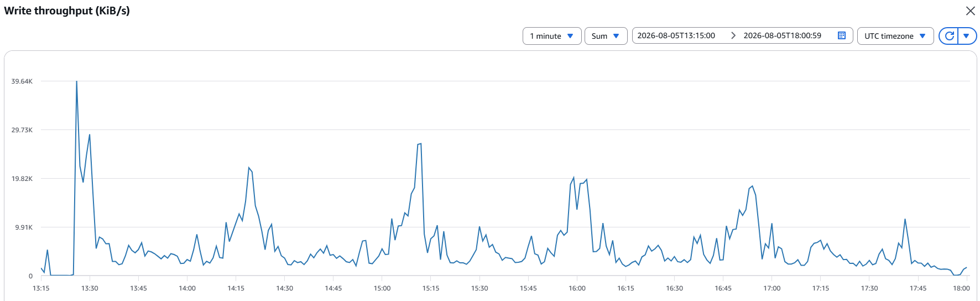Click the 19.82K gridline label

point(22,179)
